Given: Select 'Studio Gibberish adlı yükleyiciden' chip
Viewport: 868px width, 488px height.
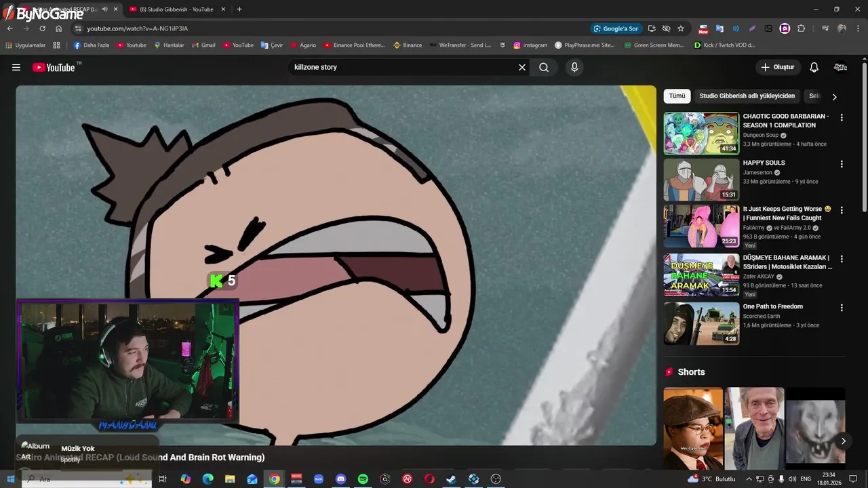Looking at the screenshot, I should [747, 96].
